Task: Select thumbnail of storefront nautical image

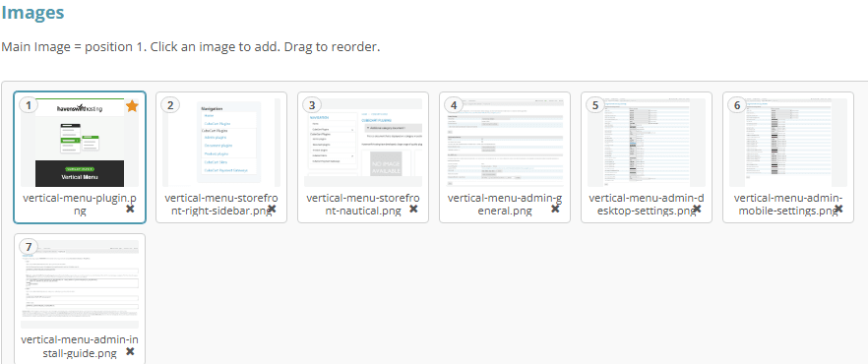Action: click(x=363, y=143)
